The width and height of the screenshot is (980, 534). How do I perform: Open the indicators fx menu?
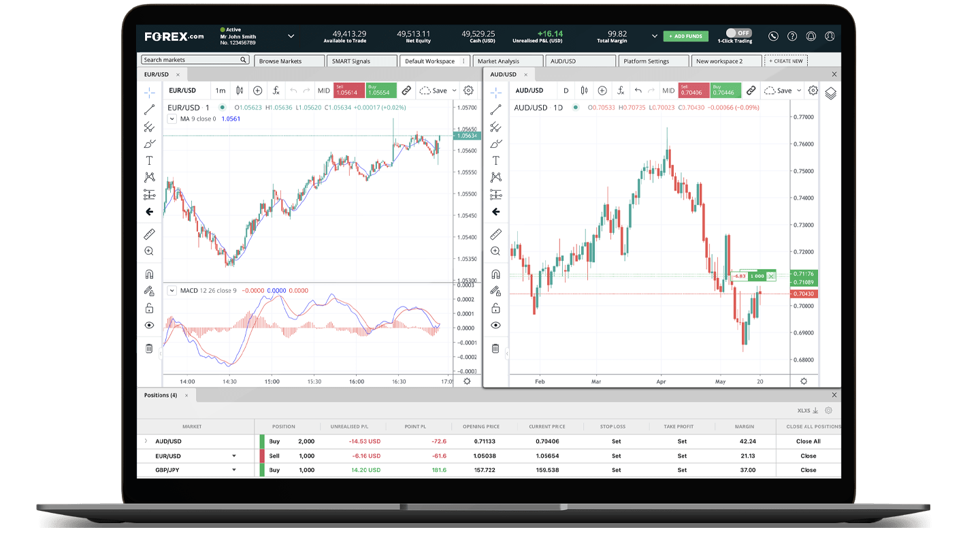276,90
